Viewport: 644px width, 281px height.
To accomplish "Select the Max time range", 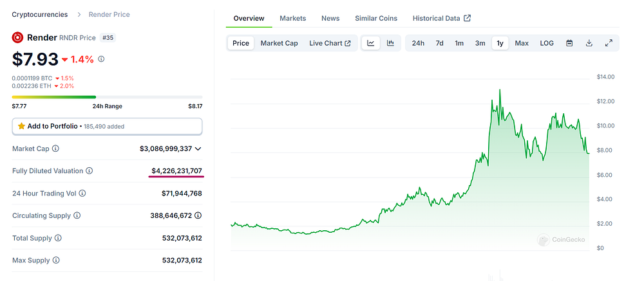I will (522, 43).
